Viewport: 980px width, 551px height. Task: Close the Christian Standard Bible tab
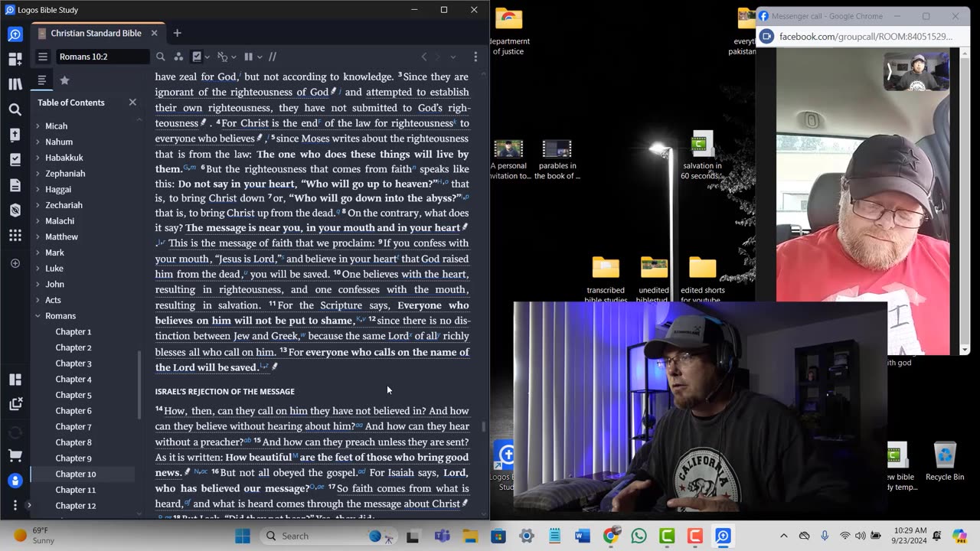point(154,33)
